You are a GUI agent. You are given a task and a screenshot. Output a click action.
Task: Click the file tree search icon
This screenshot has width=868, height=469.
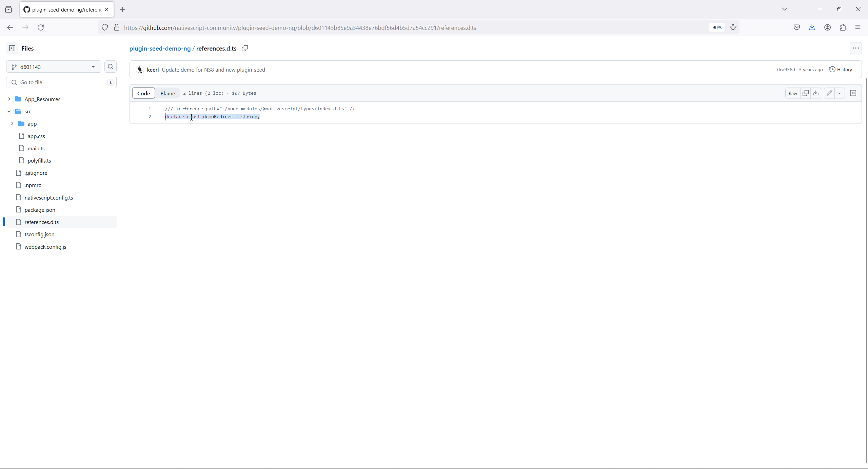coord(111,67)
